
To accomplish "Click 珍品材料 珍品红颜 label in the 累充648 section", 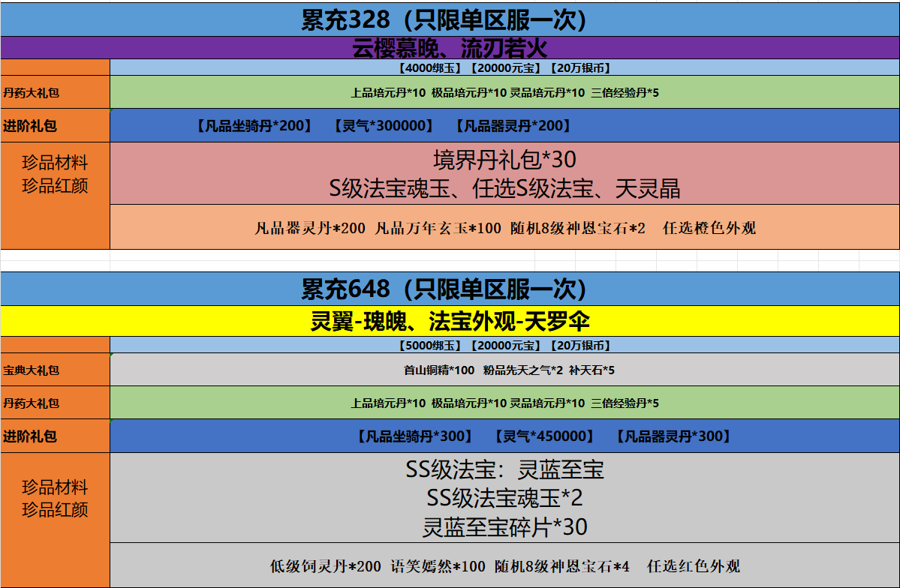I will pyautogui.click(x=55, y=499).
